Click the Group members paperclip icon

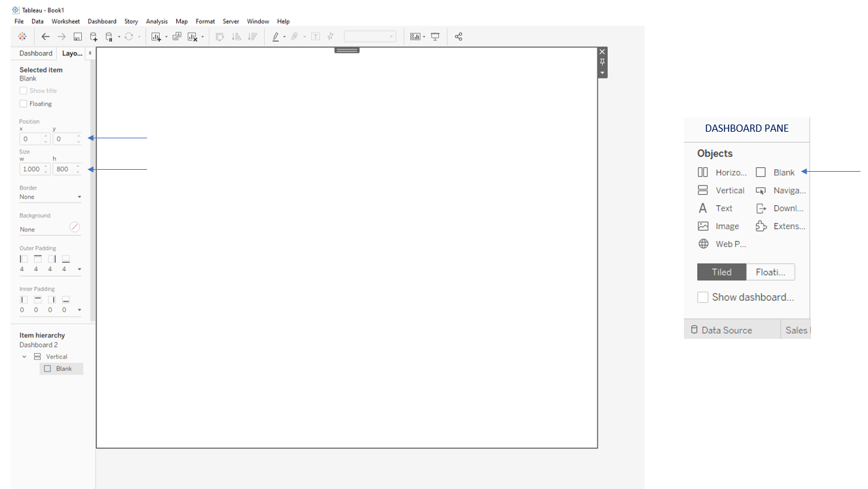pos(295,37)
